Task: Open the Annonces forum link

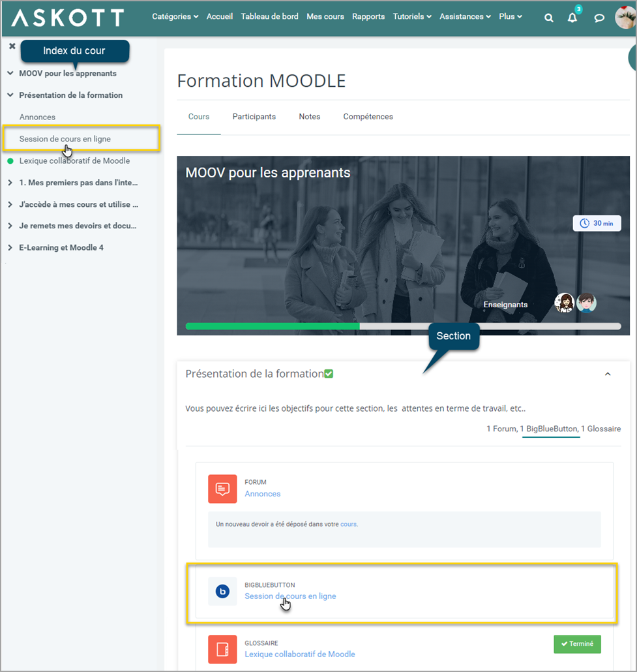Action: click(262, 494)
